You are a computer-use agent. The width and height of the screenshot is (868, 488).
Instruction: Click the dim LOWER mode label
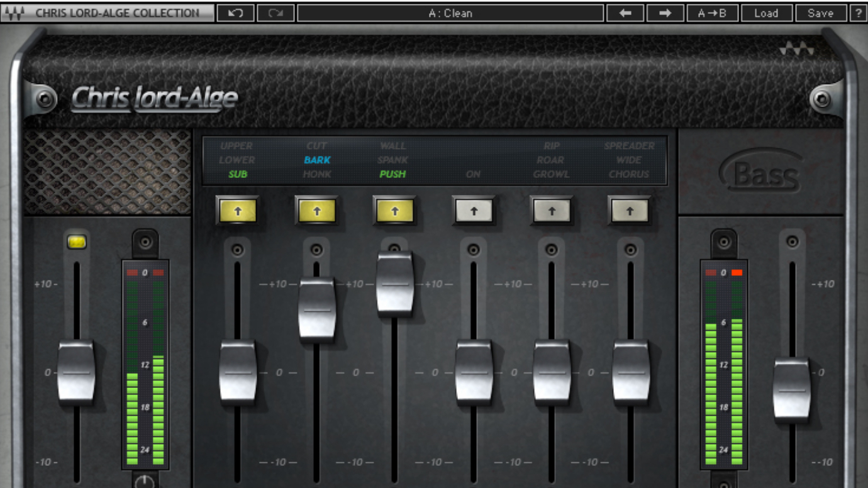click(237, 160)
